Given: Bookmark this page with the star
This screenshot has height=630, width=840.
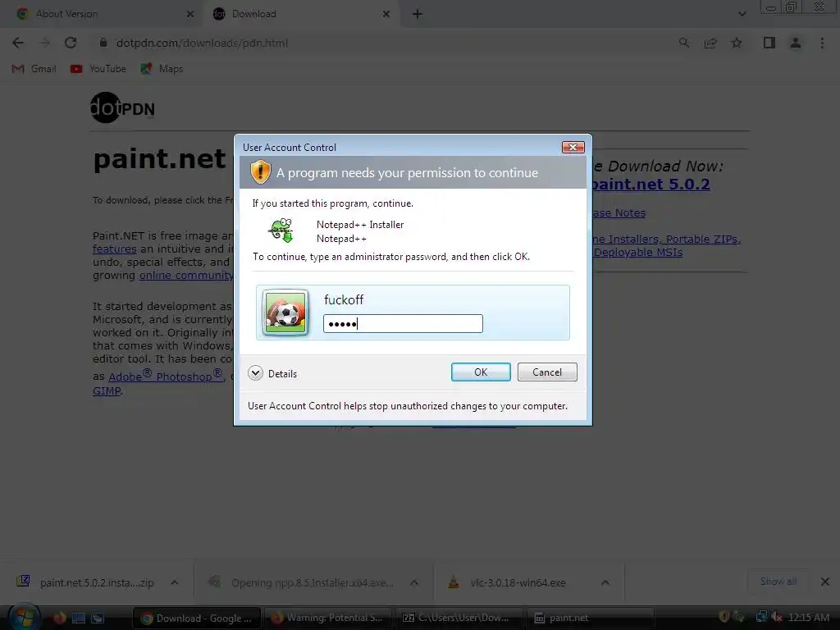Looking at the screenshot, I should (737, 43).
